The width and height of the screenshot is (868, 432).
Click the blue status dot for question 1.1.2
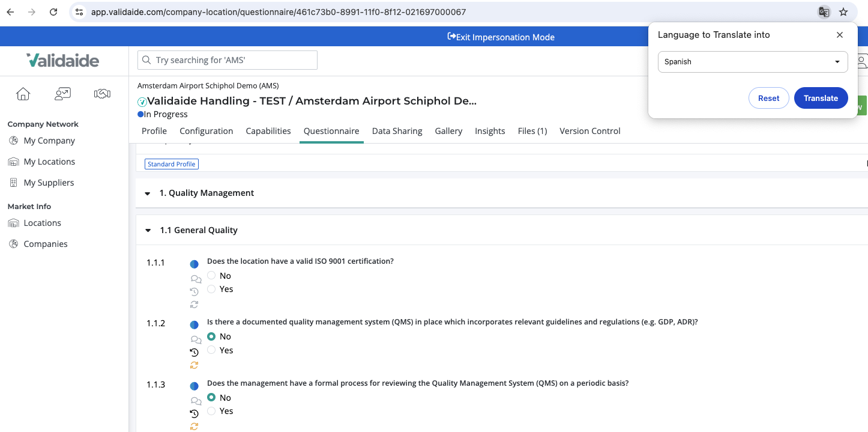(x=194, y=325)
